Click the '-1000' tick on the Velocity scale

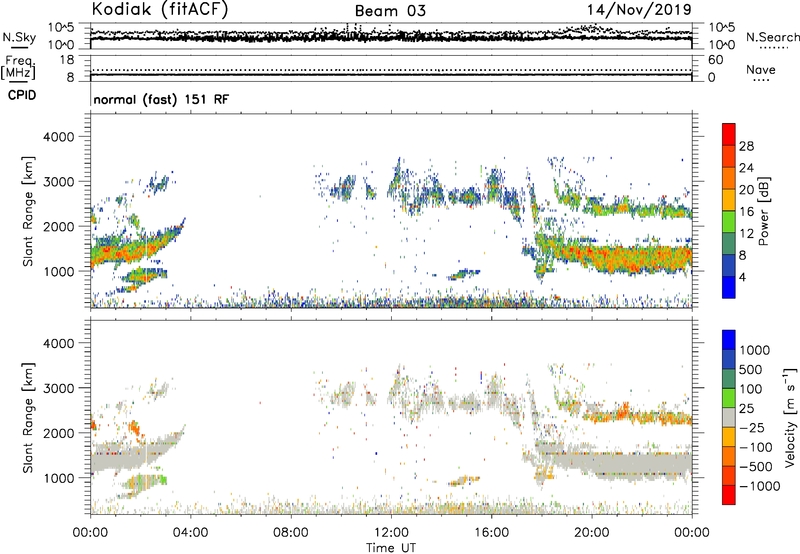click(x=760, y=486)
